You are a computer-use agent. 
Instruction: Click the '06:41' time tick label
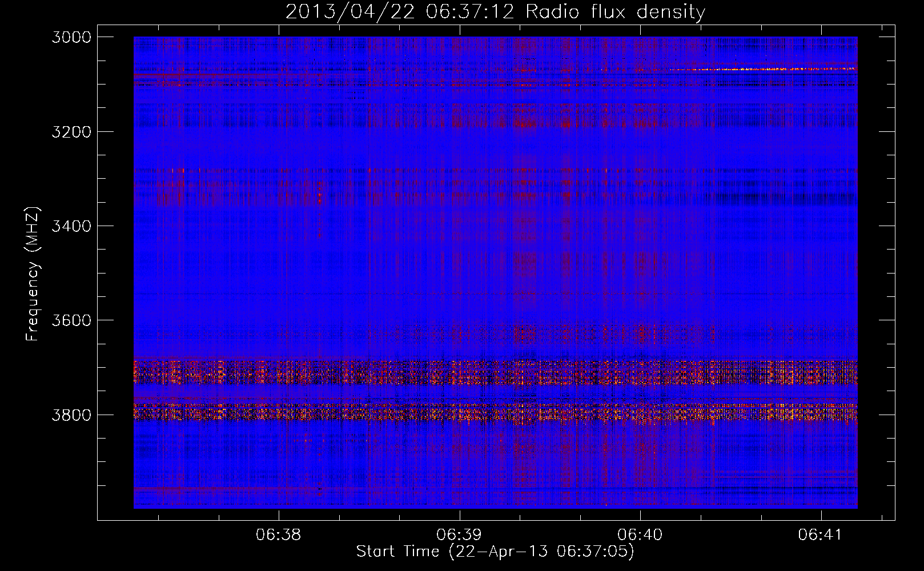click(x=821, y=534)
